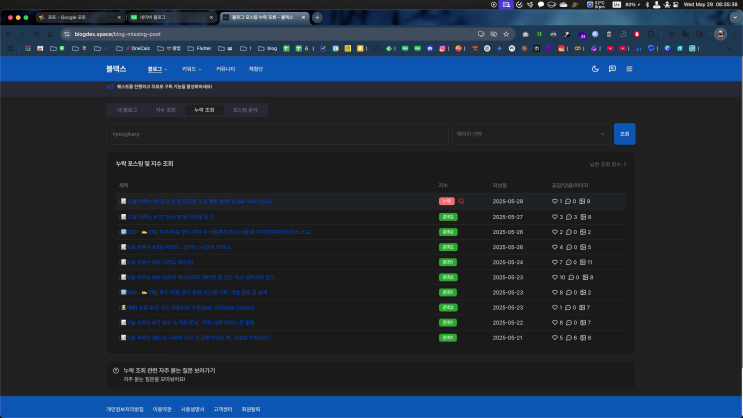Open the feedback chat bubble icon in the header
This screenshot has height=418, width=743.
(612, 69)
